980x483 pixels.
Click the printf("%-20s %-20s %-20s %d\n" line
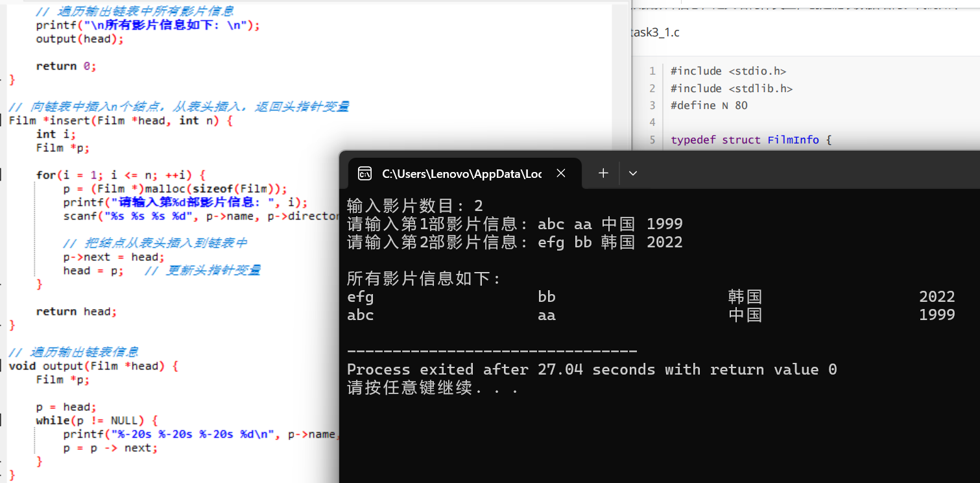coord(201,434)
